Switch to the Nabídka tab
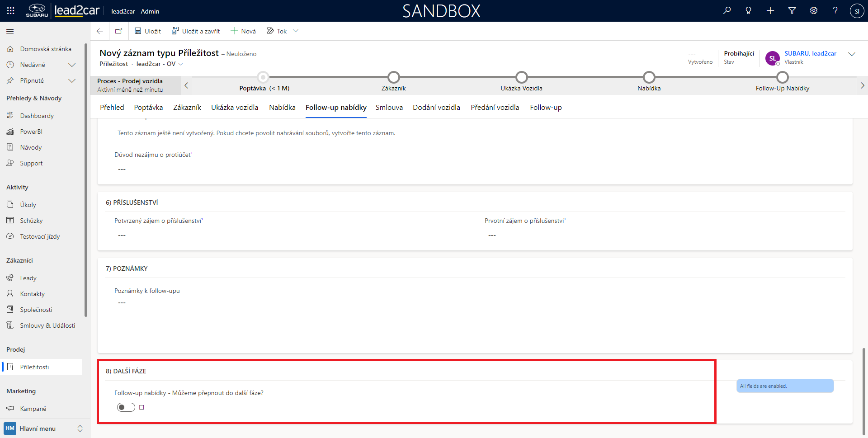 point(282,108)
